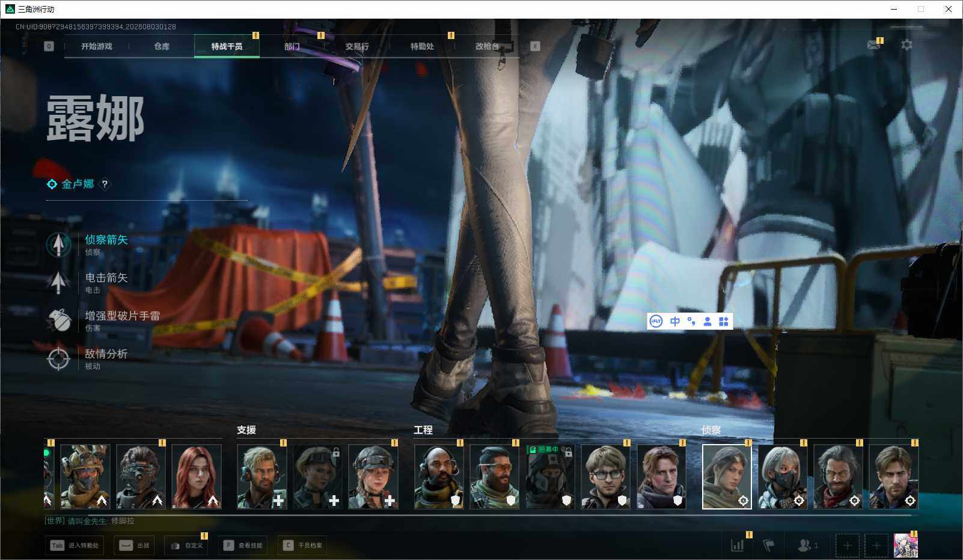Select the highlighted recon woman portrait
This screenshot has height=560, width=963.
(727, 476)
